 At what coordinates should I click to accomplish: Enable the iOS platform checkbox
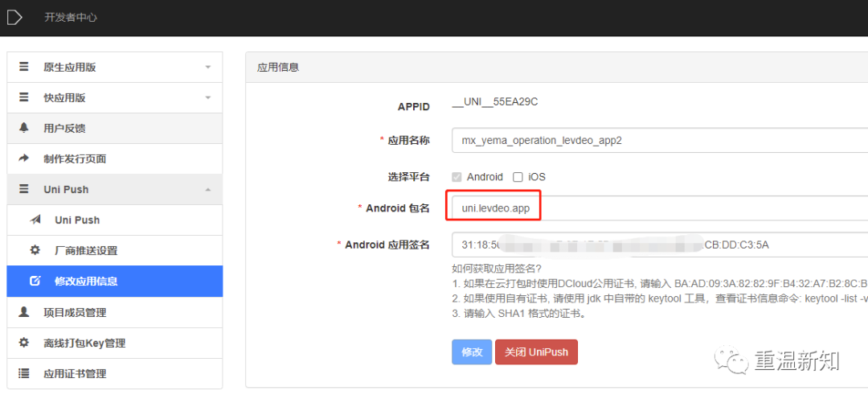click(518, 177)
